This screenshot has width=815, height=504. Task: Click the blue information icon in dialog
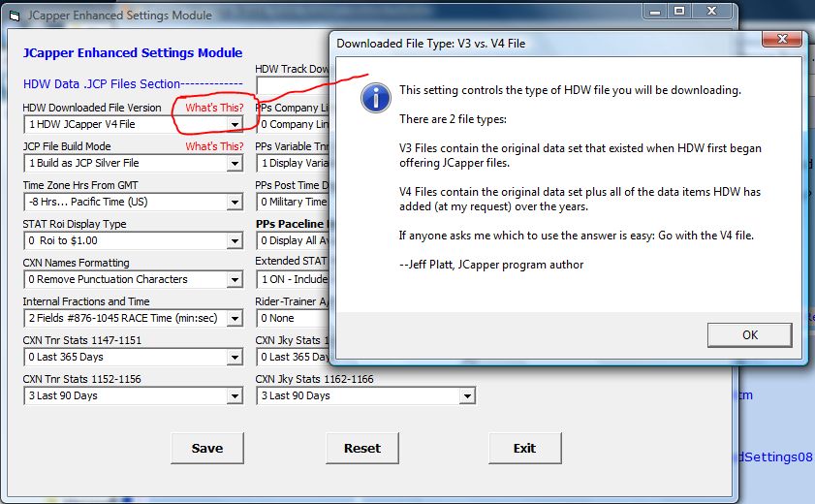pos(375,98)
